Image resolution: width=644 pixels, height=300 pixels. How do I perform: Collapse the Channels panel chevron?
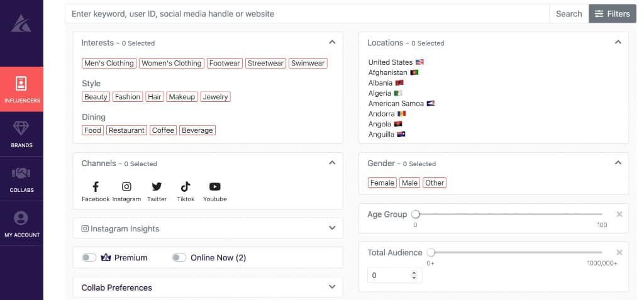(x=332, y=162)
